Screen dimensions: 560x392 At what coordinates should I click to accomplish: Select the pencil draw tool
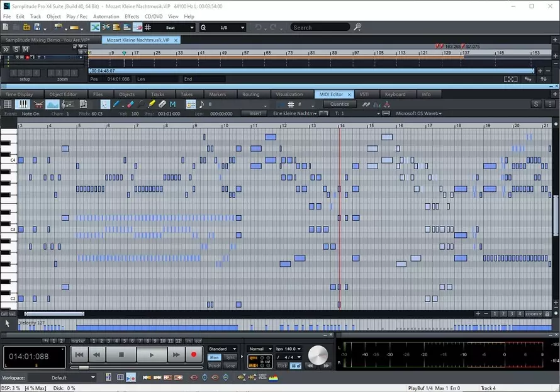pyautogui.click(x=116, y=104)
